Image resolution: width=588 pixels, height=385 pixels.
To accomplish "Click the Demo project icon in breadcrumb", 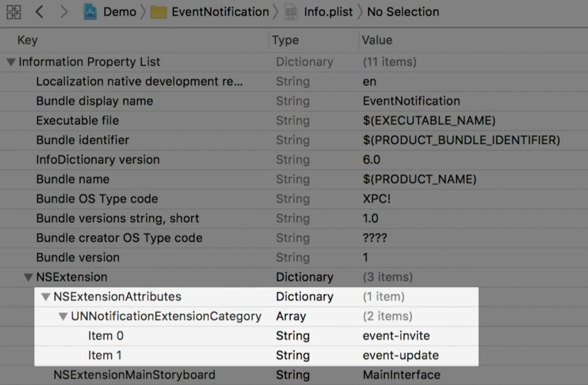I will pos(90,12).
